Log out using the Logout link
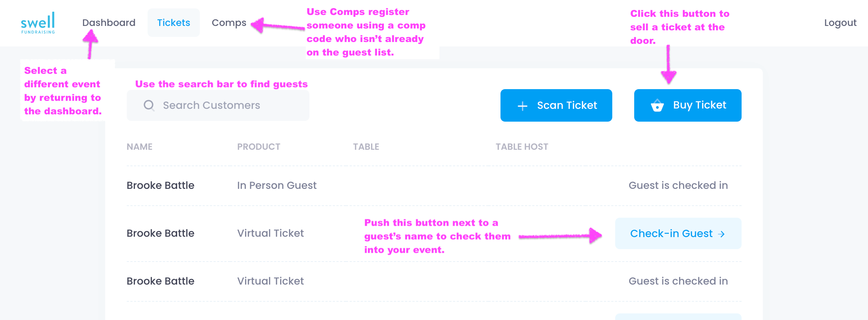 coord(840,23)
